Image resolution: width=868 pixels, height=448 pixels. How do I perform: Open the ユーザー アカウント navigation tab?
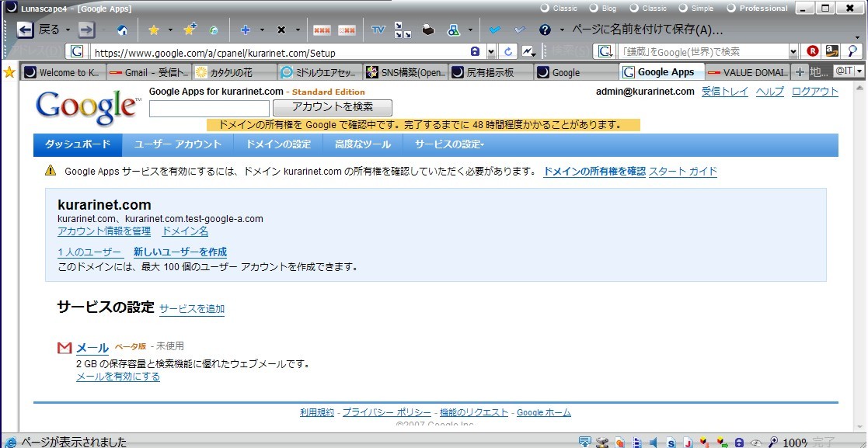tap(178, 144)
